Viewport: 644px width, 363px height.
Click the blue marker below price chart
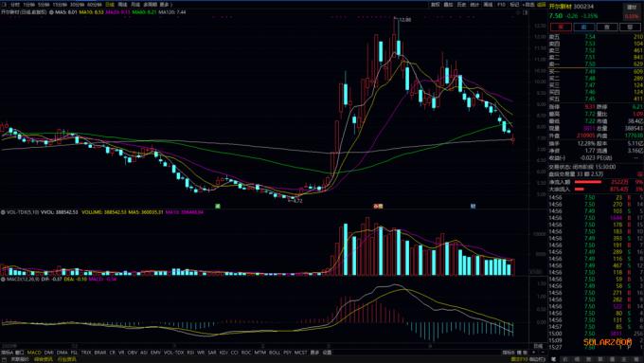(473, 206)
